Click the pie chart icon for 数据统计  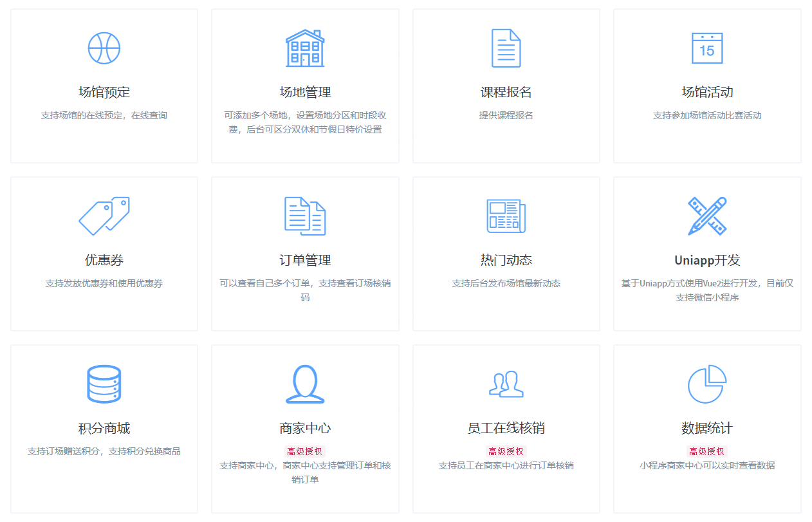[x=707, y=384]
